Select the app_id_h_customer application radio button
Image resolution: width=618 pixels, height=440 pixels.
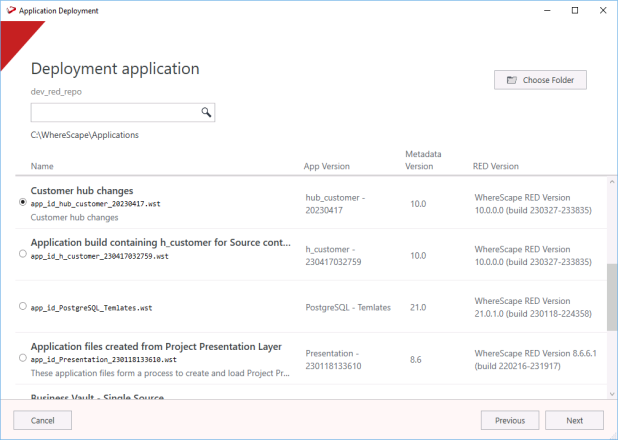tap(23, 255)
